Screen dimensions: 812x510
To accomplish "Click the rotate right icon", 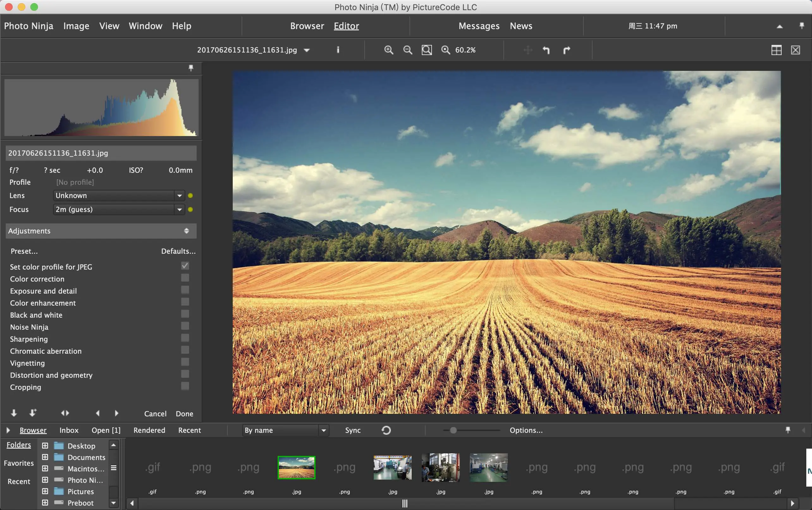I will 565,50.
